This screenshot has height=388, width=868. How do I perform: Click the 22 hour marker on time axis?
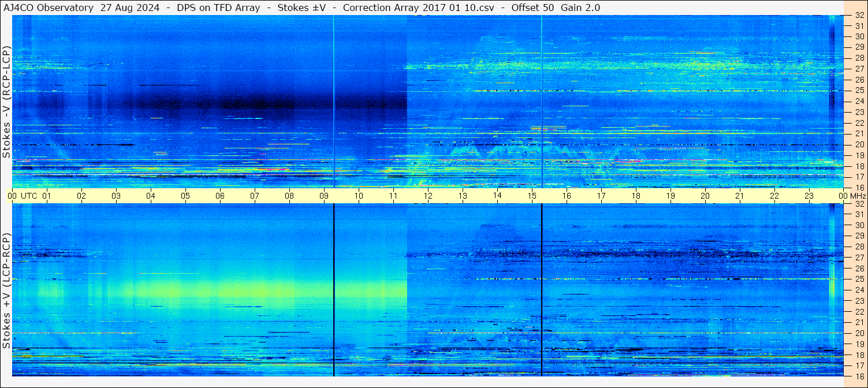click(x=774, y=196)
